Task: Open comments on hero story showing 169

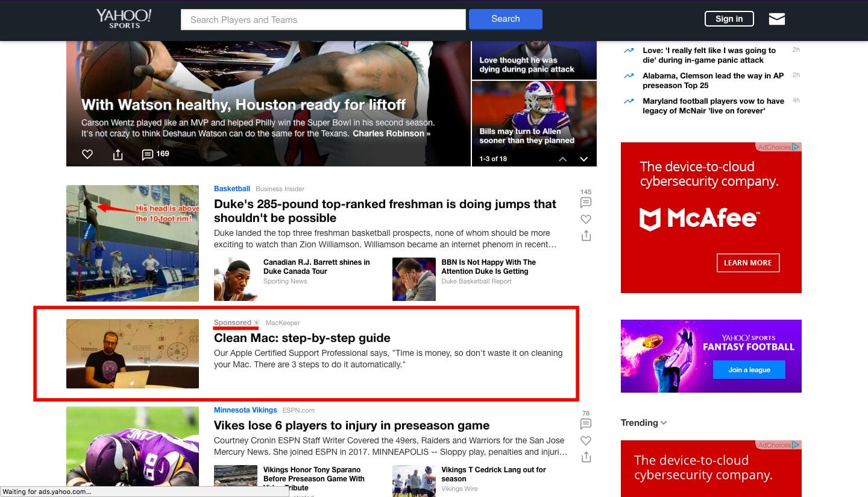Action: click(154, 154)
